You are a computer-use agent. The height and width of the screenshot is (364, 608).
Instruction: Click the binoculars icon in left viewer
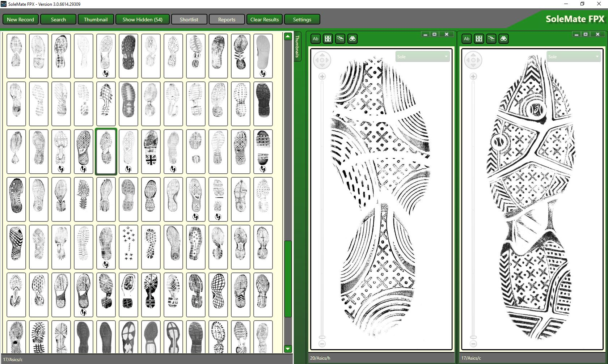click(x=352, y=39)
